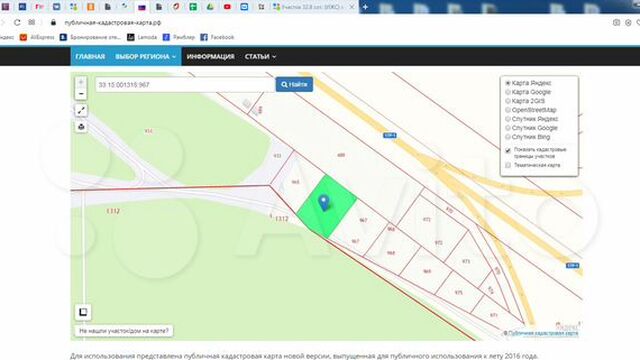This screenshot has height=360, width=640.
Task: Click the cadastral number search field
Action: point(185,84)
